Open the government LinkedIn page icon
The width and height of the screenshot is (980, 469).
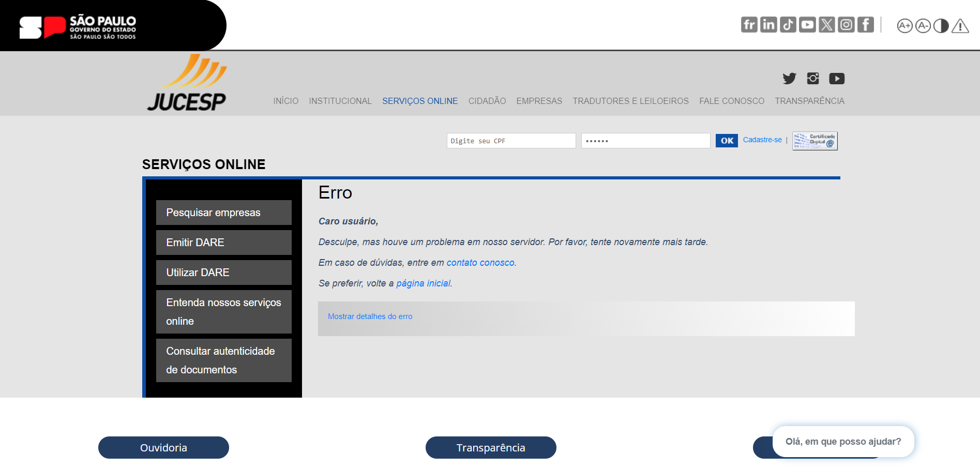(768, 25)
